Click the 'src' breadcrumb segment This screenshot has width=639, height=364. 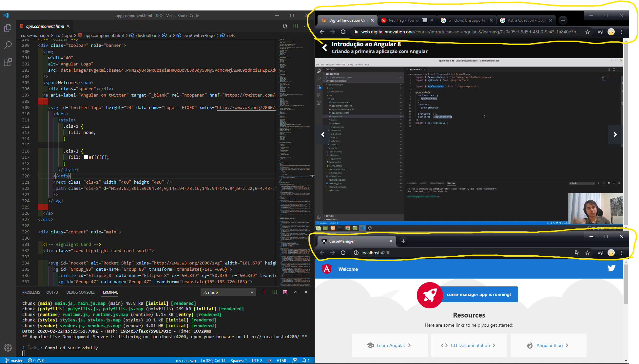(57, 35)
